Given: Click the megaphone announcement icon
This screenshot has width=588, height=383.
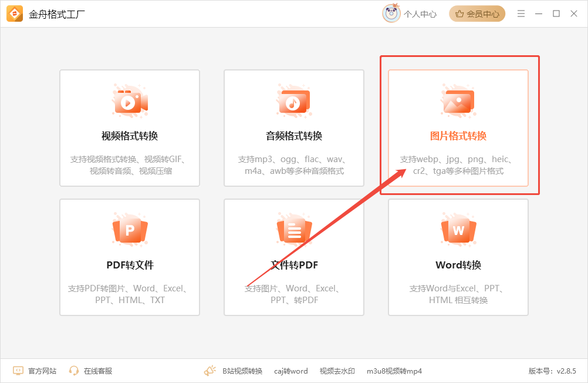Looking at the screenshot, I should pyautogui.click(x=210, y=371).
